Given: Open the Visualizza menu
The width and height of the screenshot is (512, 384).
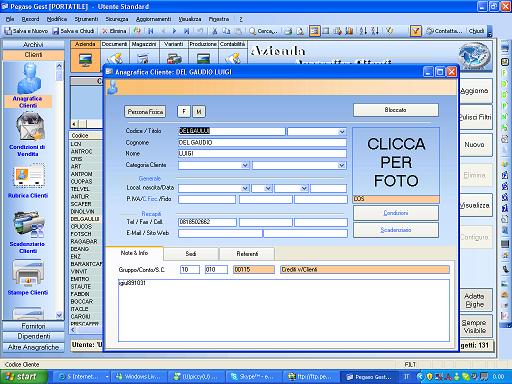Looking at the screenshot, I should coord(190,19).
